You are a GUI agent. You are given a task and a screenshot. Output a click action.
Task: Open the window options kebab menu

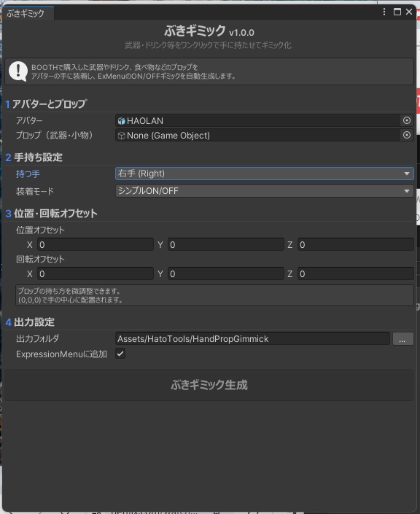tap(384, 12)
